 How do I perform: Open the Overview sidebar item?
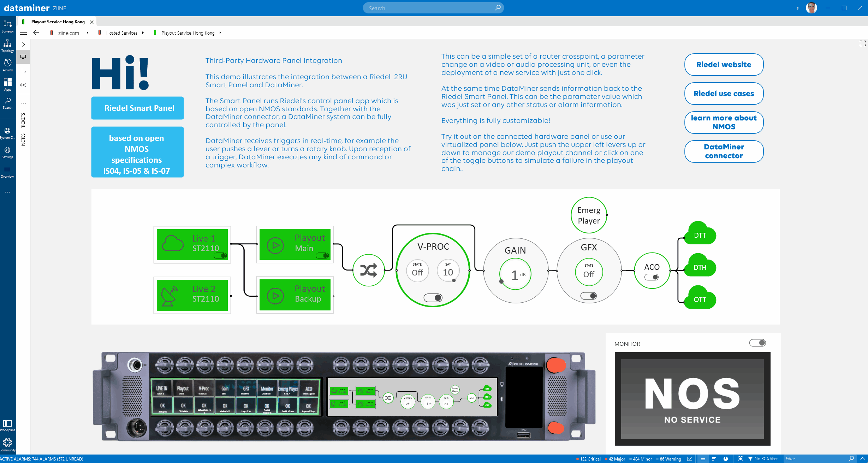pos(7,172)
